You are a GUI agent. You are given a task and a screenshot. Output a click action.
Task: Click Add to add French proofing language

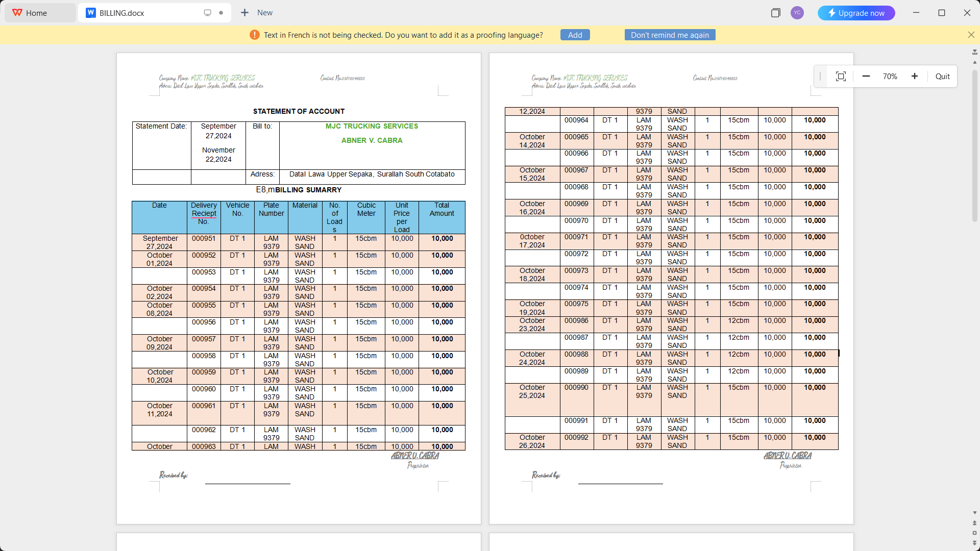coord(575,35)
